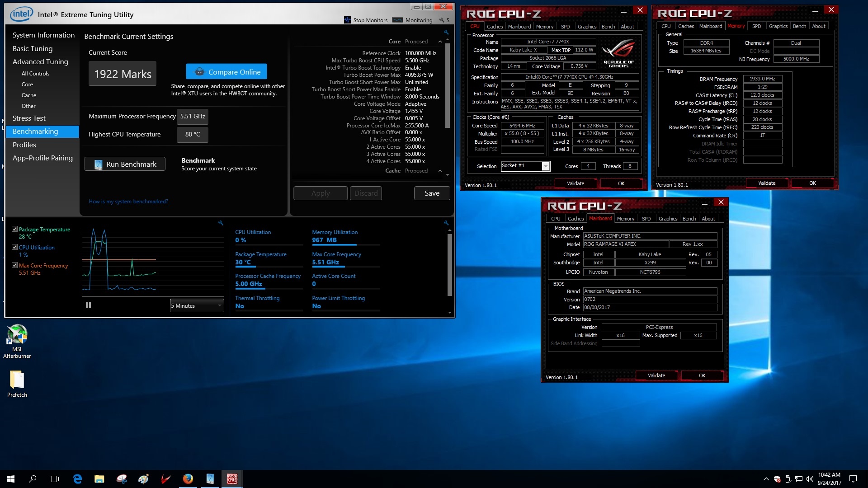Screen dimensions: 868x488
Task: Open Task View from taskbar
Action: (54, 479)
